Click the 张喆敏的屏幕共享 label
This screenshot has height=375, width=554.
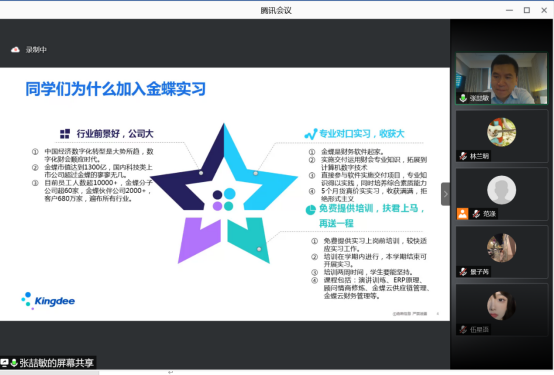[x=57, y=363]
